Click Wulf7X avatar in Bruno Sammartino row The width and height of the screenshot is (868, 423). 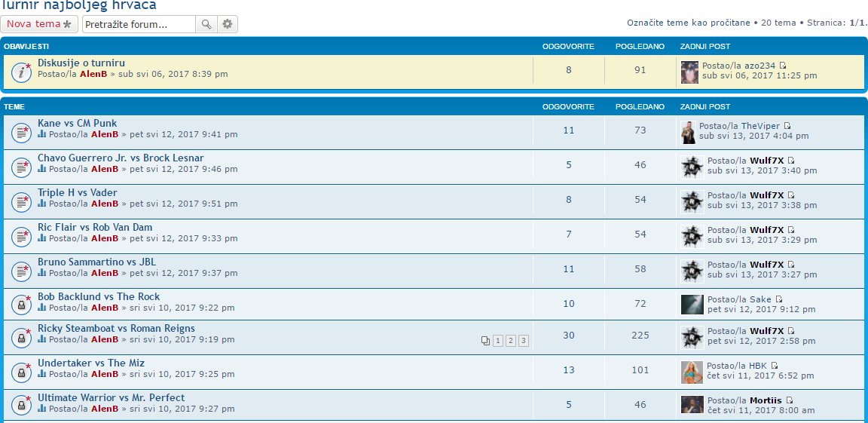692,271
